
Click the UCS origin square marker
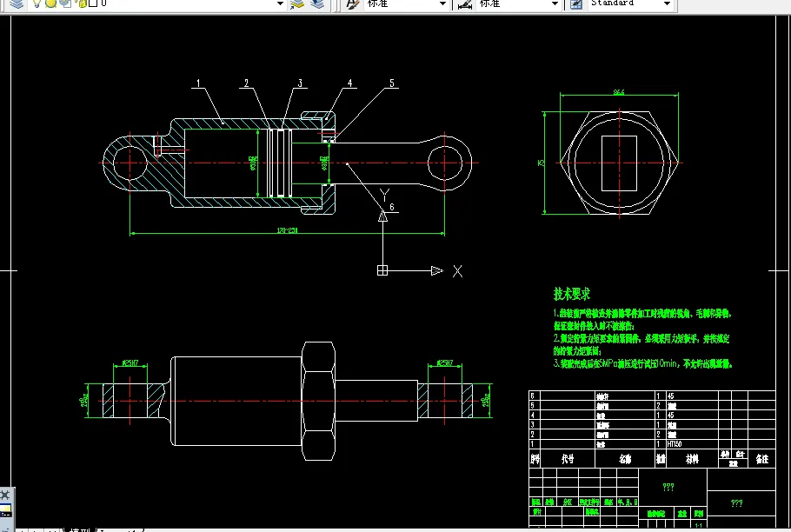tap(382, 271)
